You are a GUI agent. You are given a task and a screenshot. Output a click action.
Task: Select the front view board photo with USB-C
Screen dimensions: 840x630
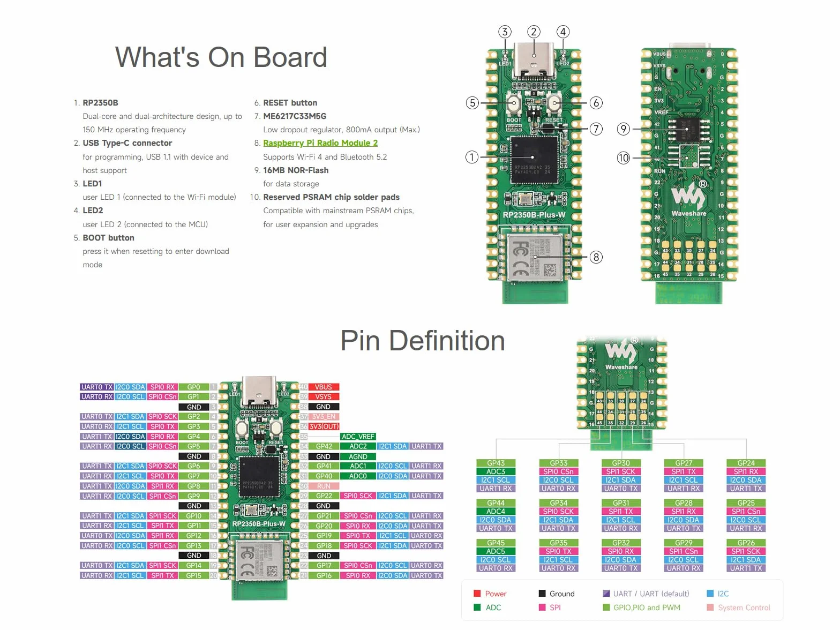point(534,172)
